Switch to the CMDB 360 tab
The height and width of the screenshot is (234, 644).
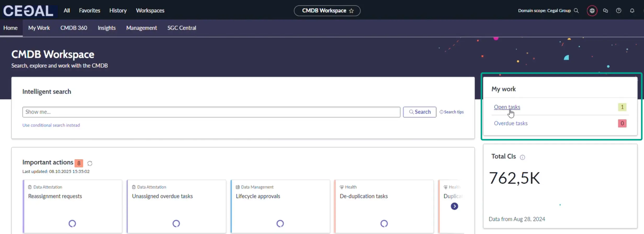click(74, 28)
